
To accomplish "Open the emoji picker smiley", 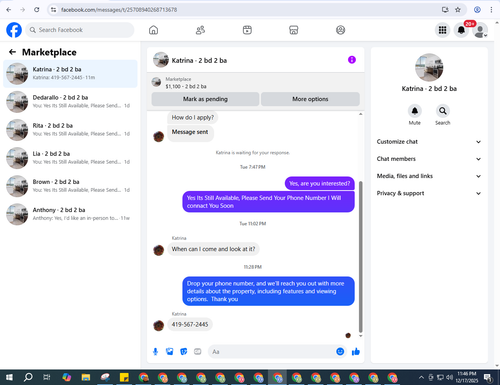I will tap(340, 351).
